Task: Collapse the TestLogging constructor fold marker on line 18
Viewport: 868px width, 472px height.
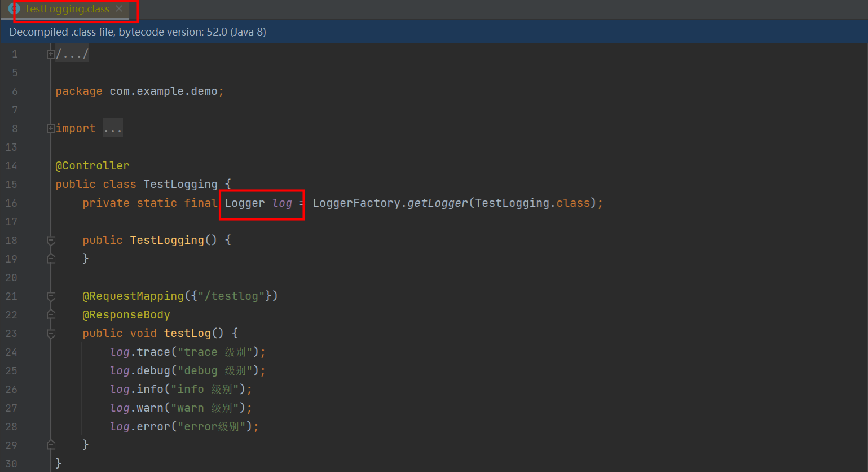Action: click(51, 241)
